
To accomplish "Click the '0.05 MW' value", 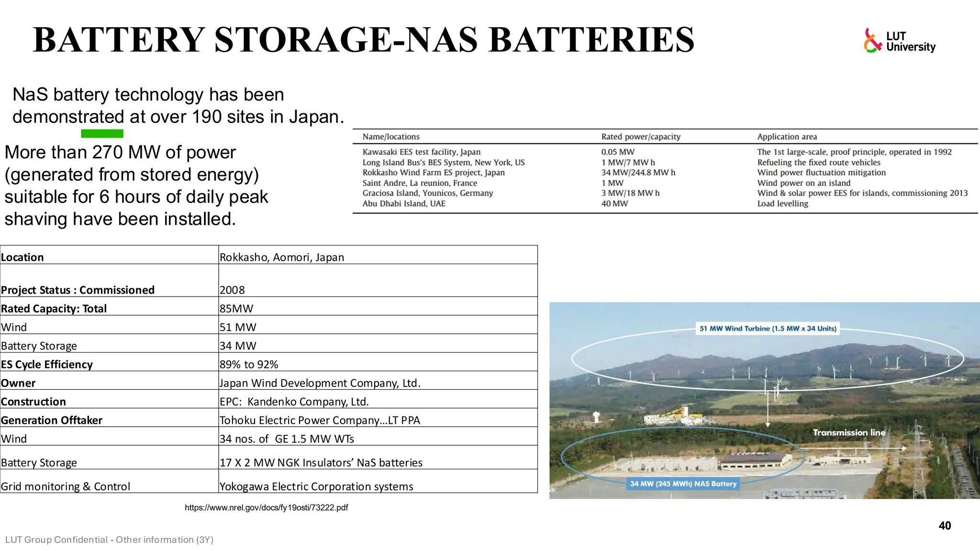I will point(618,152).
